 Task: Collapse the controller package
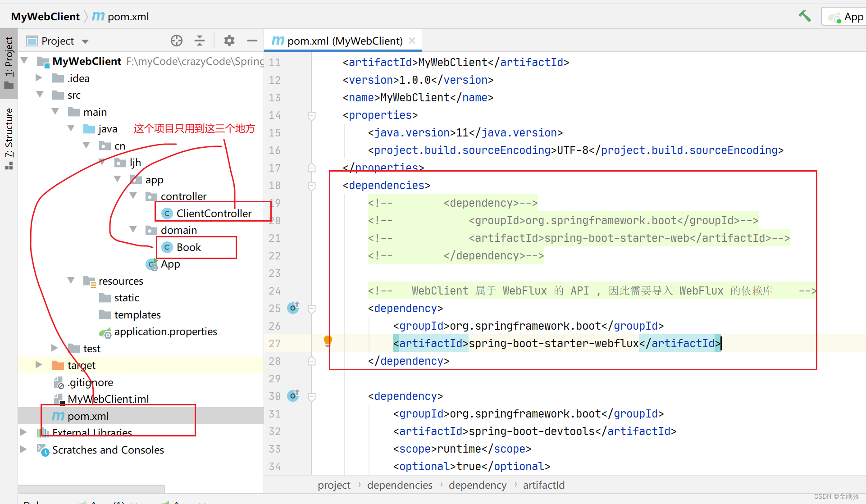pyautogui.click(x=133, y=195)
